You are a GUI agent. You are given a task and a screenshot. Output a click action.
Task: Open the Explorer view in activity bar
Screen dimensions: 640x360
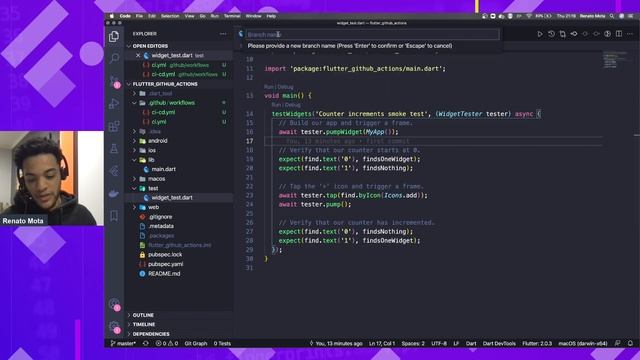[x=114, y=37]
